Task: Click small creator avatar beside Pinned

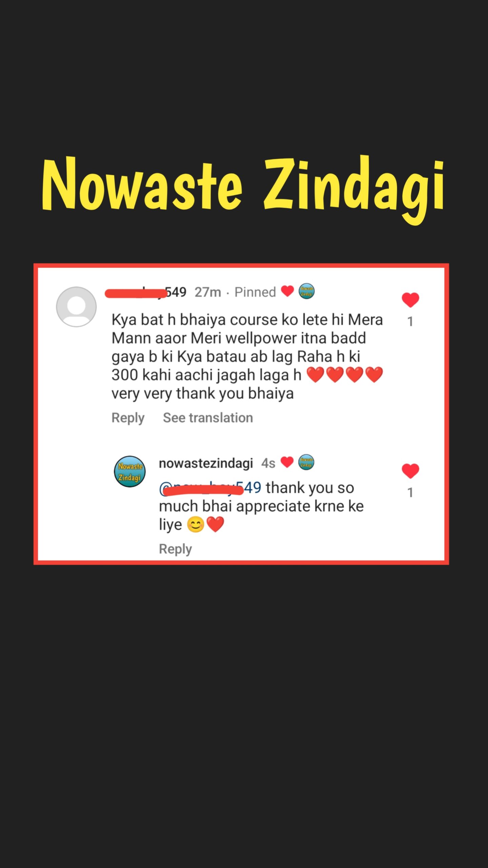Action: click(307, 291)
